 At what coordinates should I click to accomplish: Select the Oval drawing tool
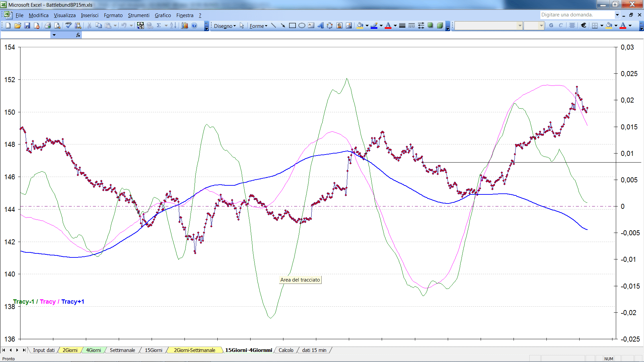[302, 25]
